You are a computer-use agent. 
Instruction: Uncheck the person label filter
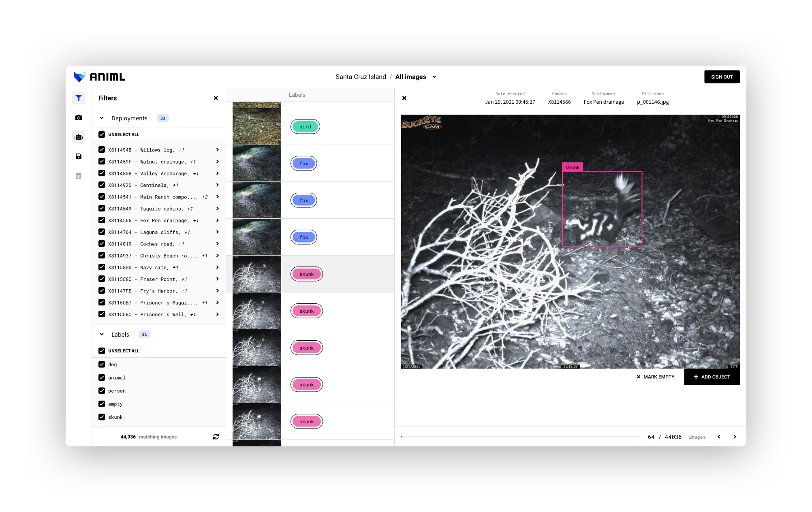(x=102, y=391)
